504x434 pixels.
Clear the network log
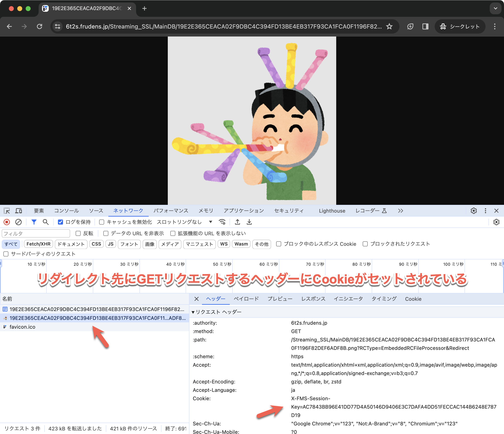tap(18, 222)
